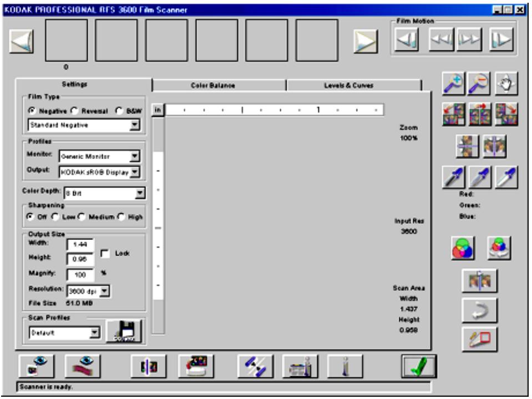
Task: Set sharpening to Off
Action: pos(30,217)
